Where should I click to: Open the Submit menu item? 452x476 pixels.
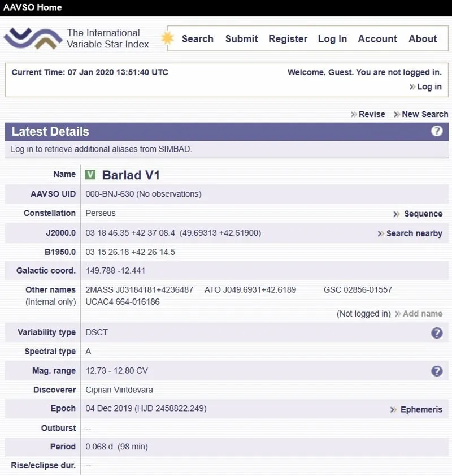241,39
